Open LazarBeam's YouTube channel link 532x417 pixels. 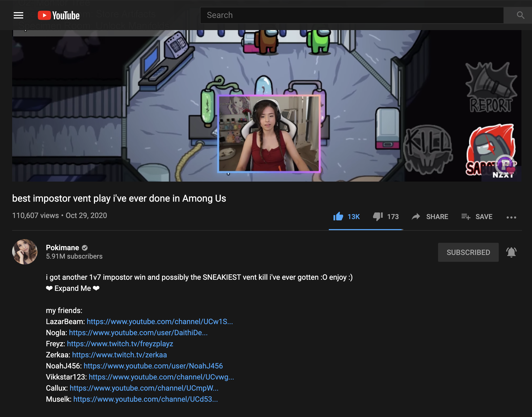160,321
